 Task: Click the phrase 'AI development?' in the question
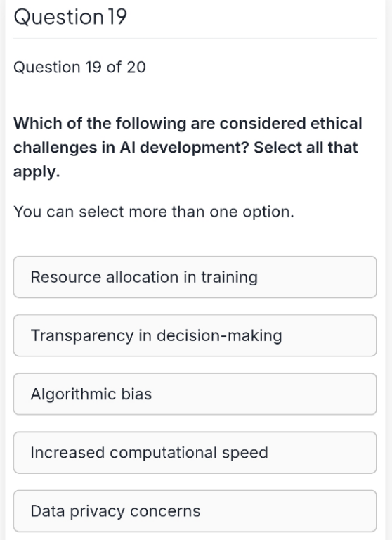coord(184,148)
